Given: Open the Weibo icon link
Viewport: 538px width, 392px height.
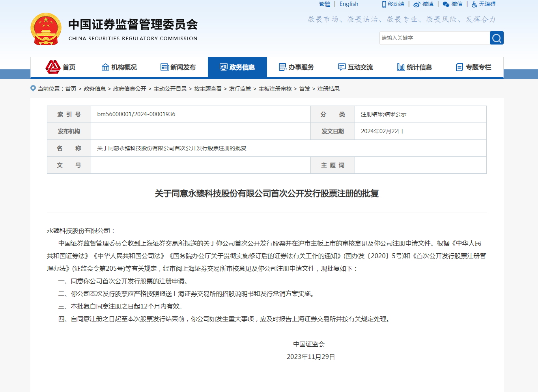Looking at the screenshot, I should (417, 4).
